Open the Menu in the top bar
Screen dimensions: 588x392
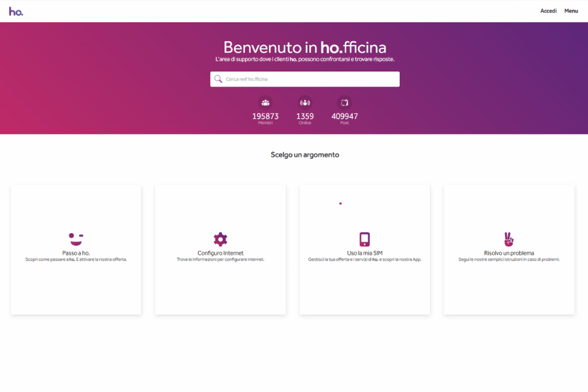571,11
